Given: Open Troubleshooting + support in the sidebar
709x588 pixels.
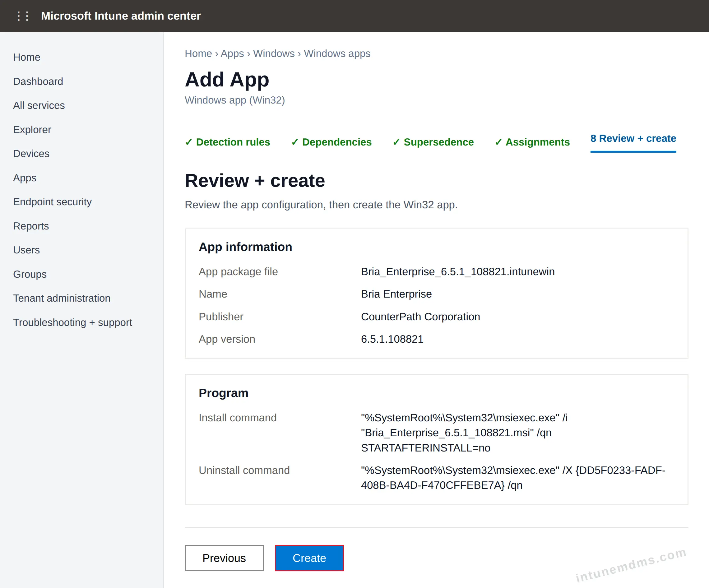Looking at the screenshot, I should pos(72,322).
